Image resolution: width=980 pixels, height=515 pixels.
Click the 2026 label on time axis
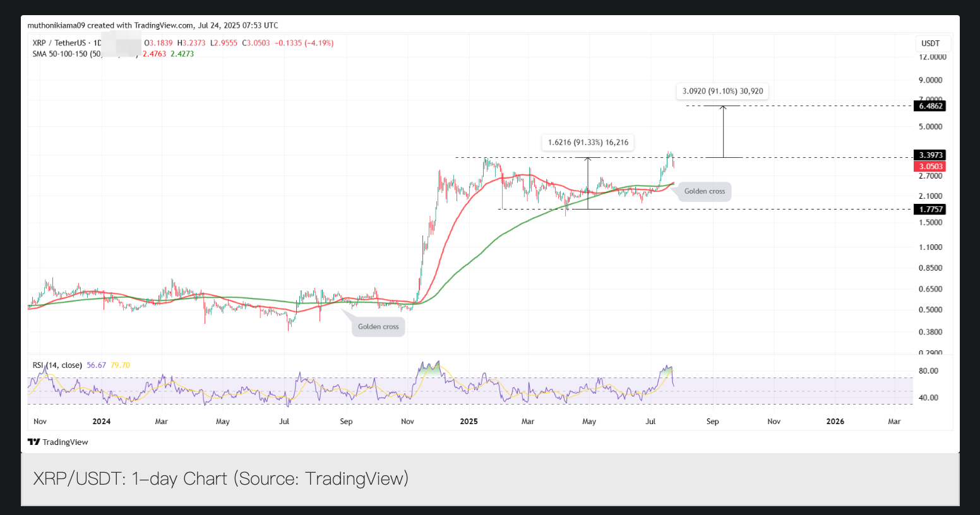tap(835, 422)
